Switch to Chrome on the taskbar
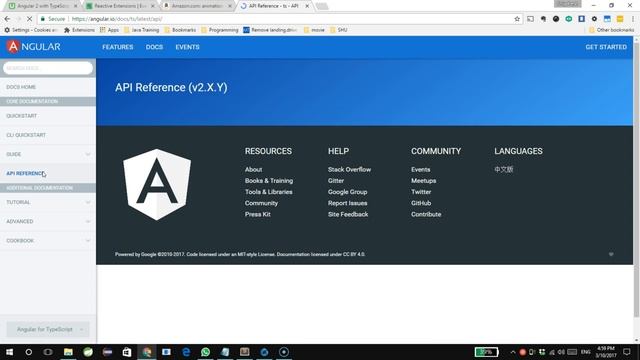Screen dimensions: 640x360 [x=147, y=352]
